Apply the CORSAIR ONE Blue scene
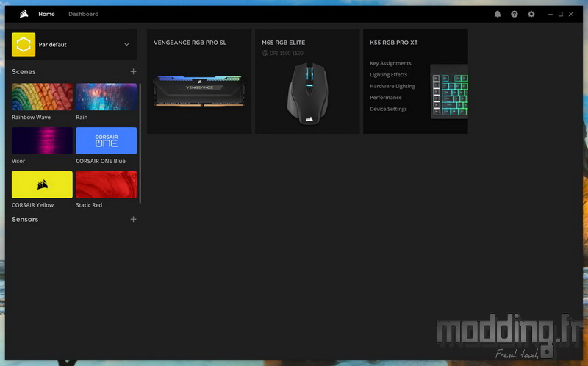588x366 pixels. 106,140
